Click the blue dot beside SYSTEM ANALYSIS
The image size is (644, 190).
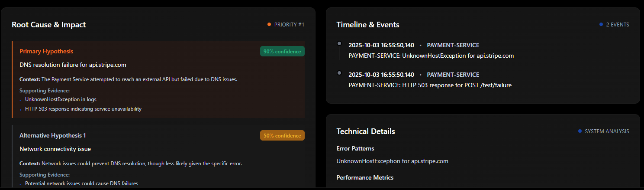[x=580, y=131]
